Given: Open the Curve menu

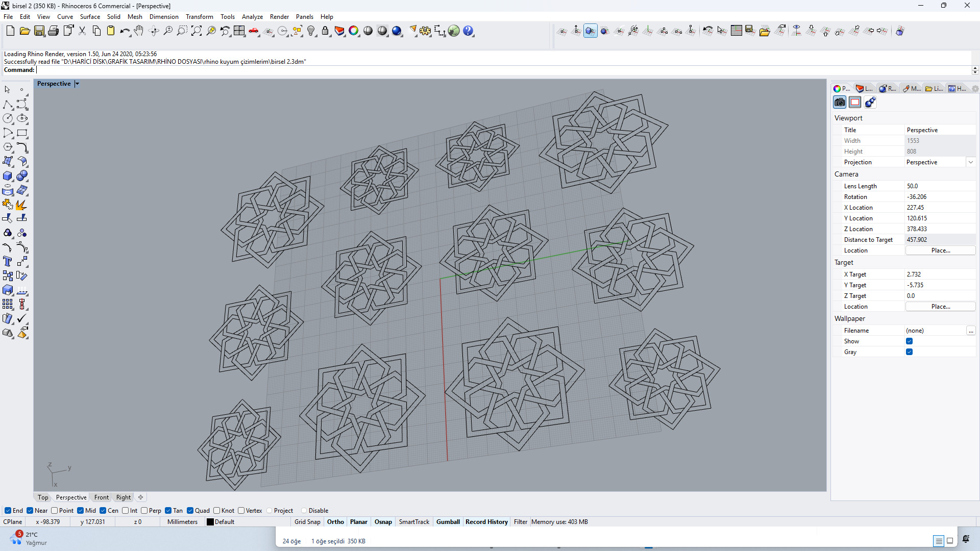Looking at the screenshot, I should [x=65, y=17].
